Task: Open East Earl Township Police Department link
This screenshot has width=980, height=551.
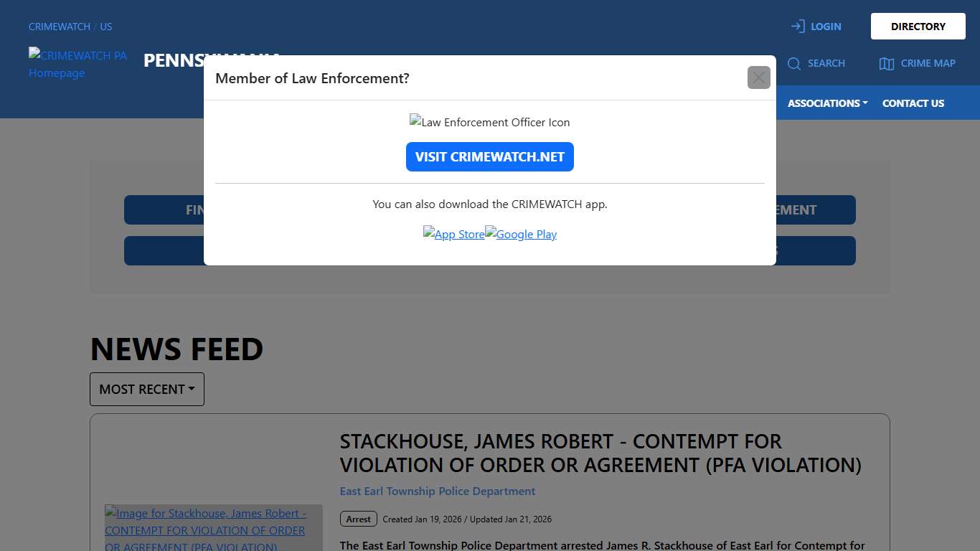Action: point(438,491)
